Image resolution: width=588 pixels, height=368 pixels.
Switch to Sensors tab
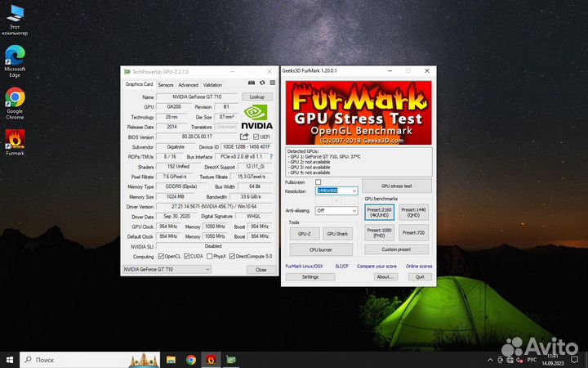(165, 85)
